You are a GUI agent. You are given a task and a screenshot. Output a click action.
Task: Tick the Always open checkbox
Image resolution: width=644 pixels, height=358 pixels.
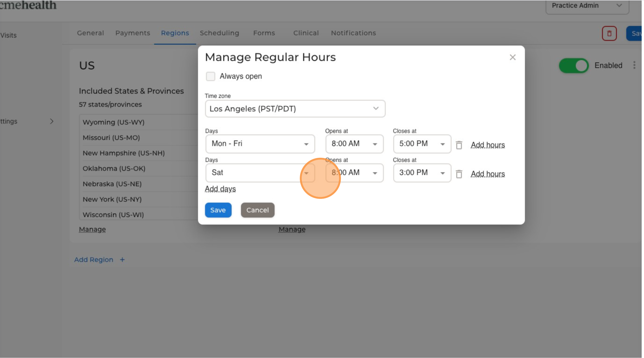click(210, 76)
